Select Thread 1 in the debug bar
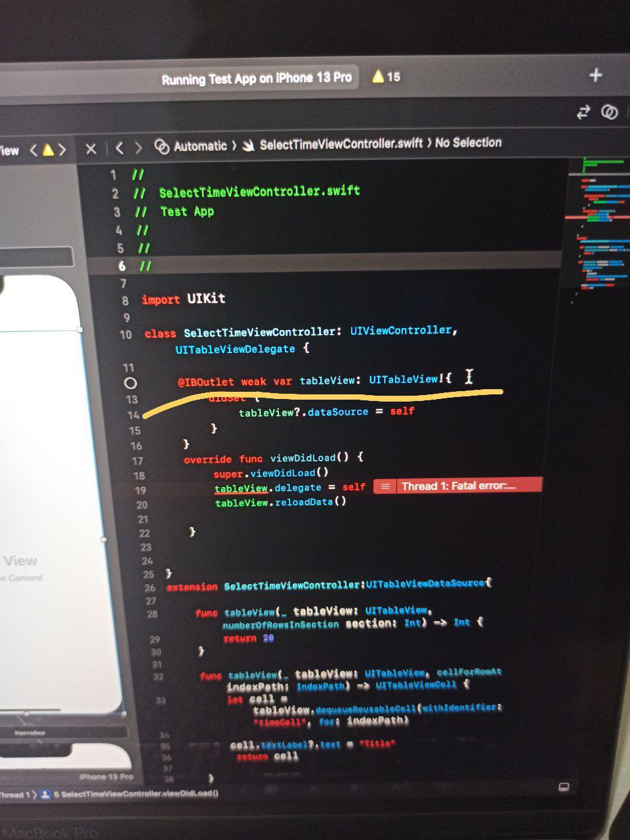 [x=14, y=794]
